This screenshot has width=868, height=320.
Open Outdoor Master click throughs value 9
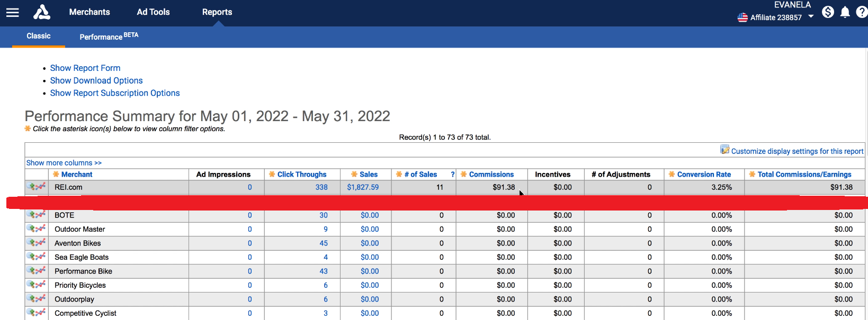pos(326,229)
